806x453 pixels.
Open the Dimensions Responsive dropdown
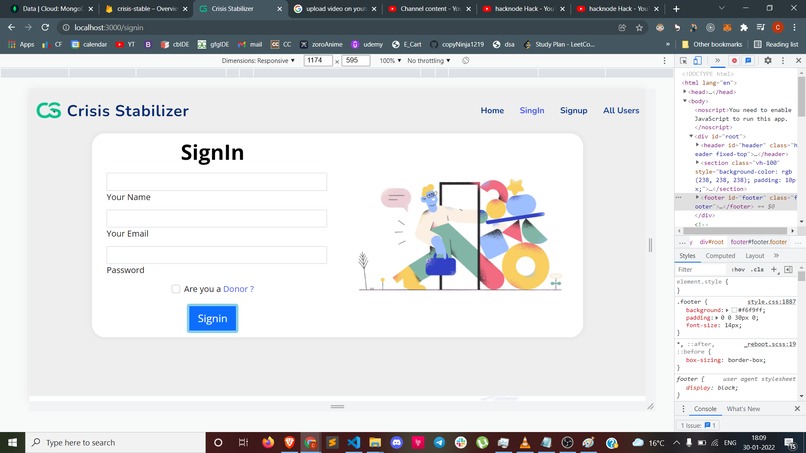coord(258,61)
